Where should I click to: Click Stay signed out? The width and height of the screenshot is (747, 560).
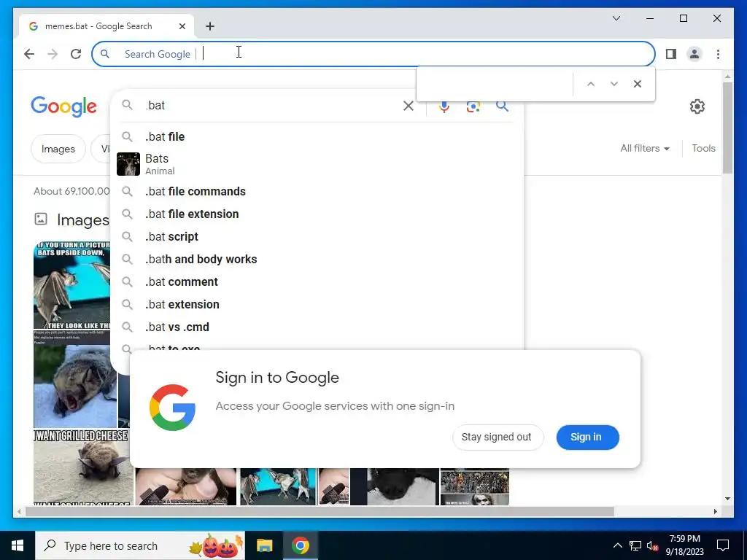(x=498, y=437)
